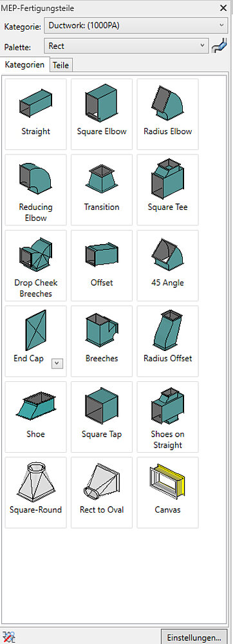This screenshot has height=644, width=233.
Task: Expand the Palette dropdown showing Rect
Action: [126, 46]
